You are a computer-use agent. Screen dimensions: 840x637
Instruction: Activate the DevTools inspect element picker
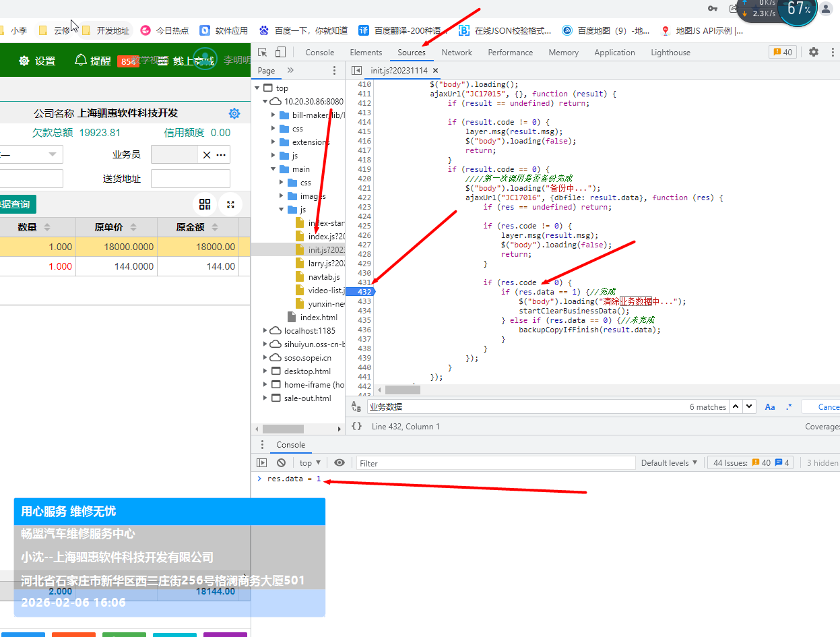[x=263, y=53]
